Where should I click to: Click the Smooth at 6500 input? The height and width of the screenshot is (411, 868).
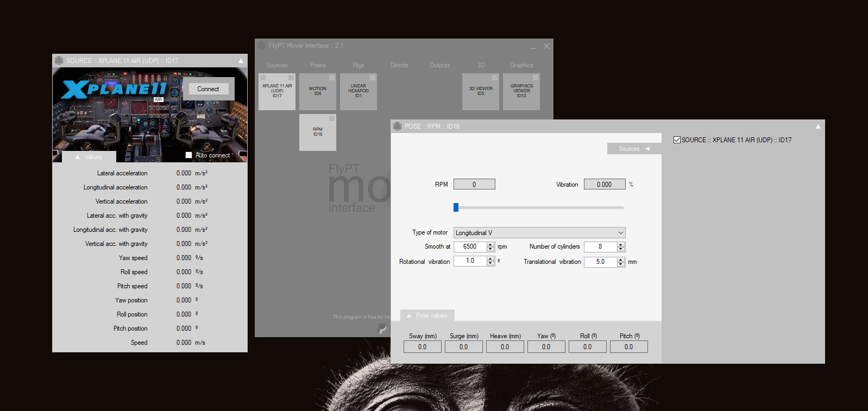tap(470, 246)
